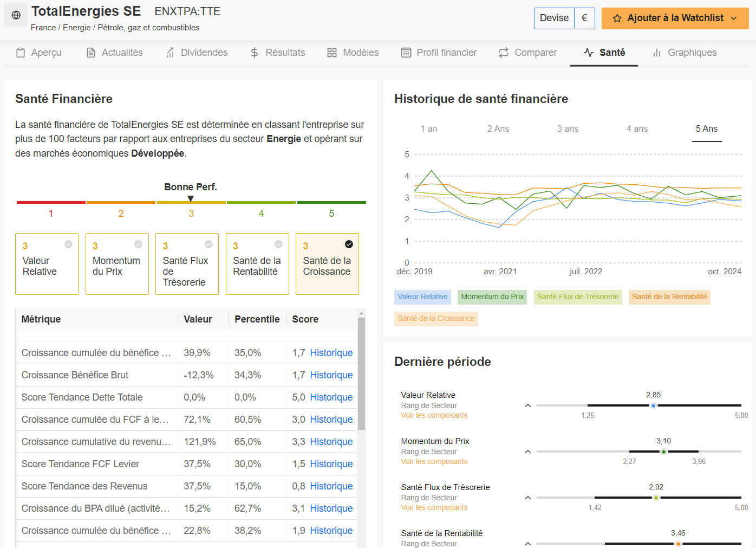Go to the Profil financier tab
The width and height of the screenshot is (756, 548).
click(439, 53)
